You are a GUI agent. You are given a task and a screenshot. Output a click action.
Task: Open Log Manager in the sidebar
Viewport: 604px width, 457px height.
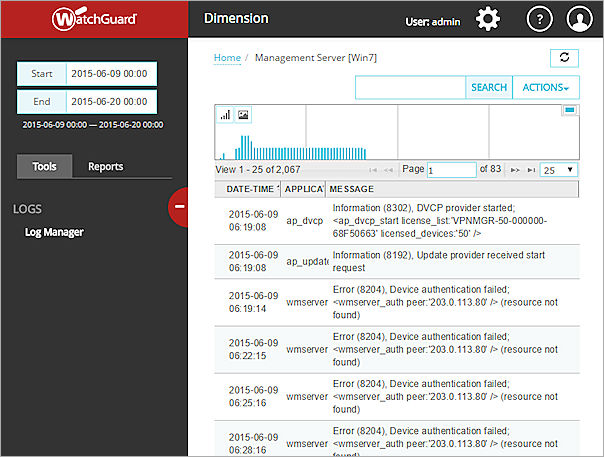[54, 232]
